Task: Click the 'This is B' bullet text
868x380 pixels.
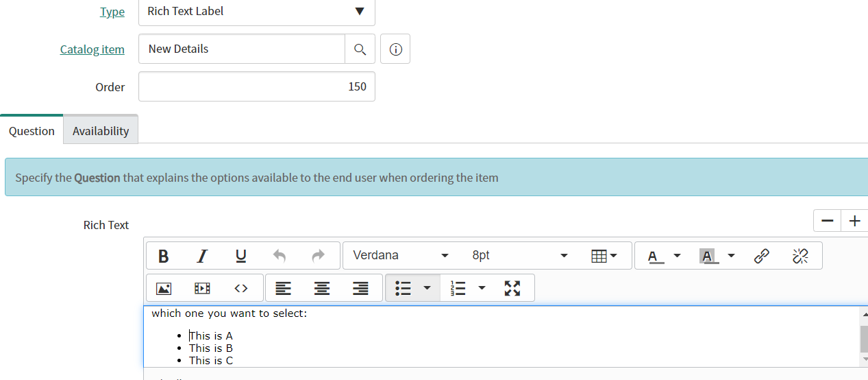Action: (x=211, y=348)
